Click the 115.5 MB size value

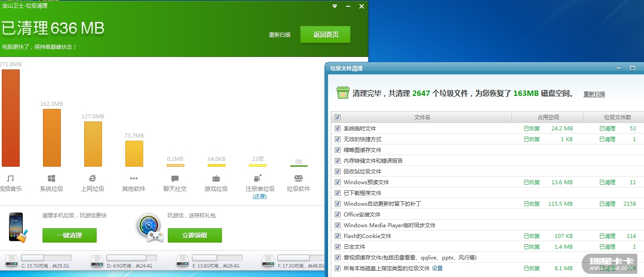click(x=560, y=203)
